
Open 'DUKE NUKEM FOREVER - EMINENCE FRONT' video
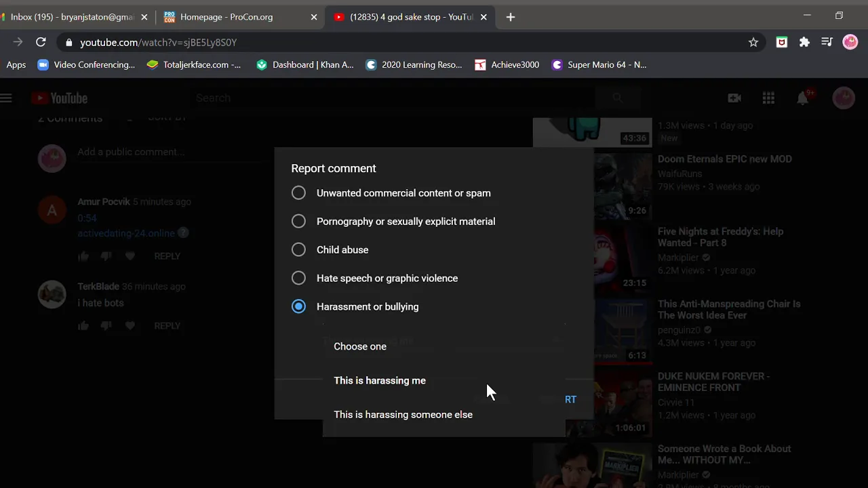point(713,382)
